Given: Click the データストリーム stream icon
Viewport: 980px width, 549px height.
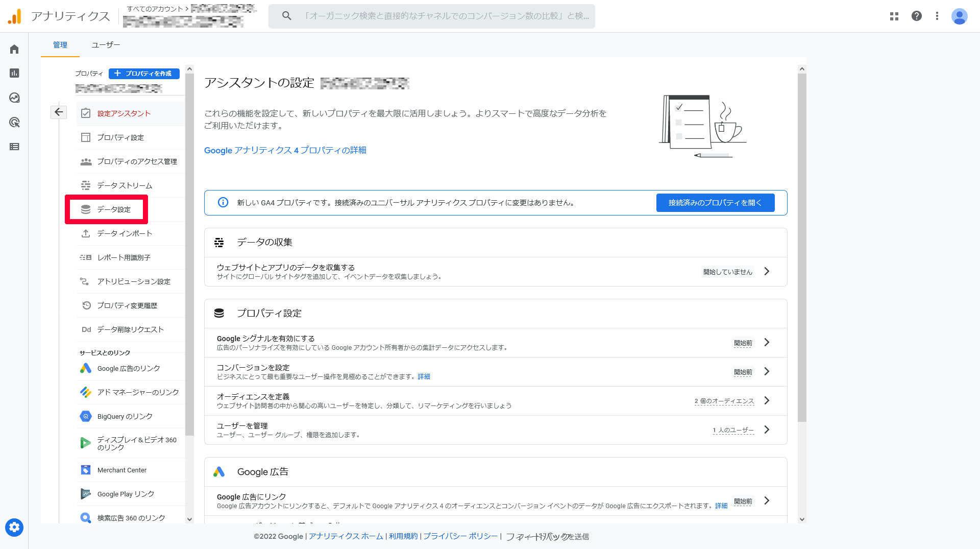Looking at the screenshot, I should [86, 185].
